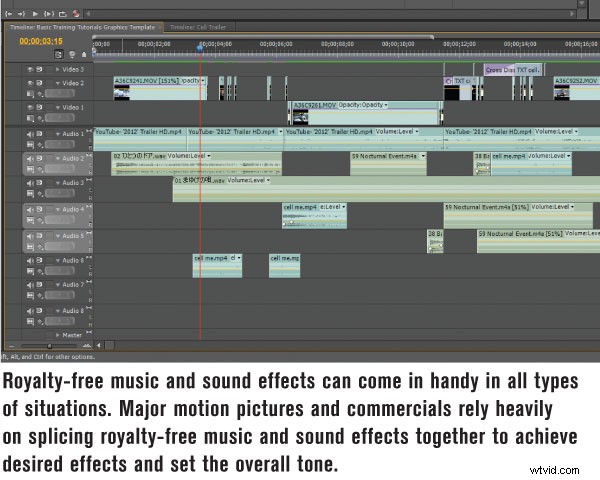Image resolution: width=600 pixels, height=480 pixels.
Task: Expand the Video 3 track
Action: (x=58, y=69)
